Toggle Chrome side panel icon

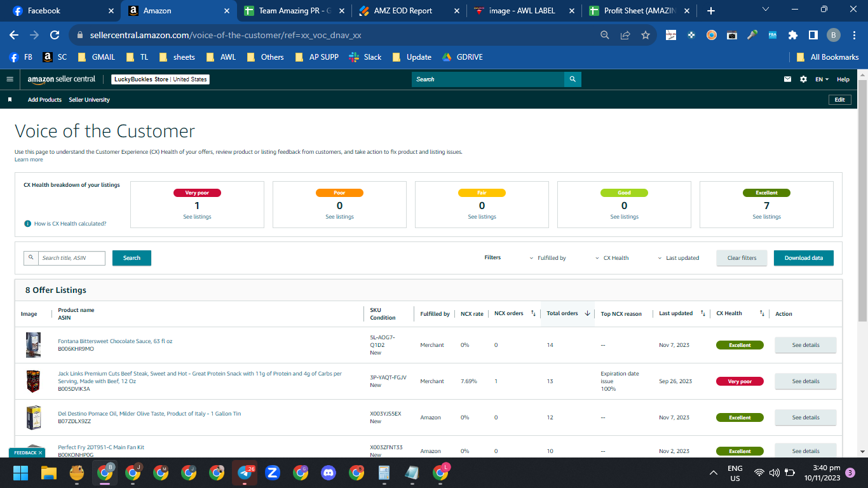click(x=813, y=35)
